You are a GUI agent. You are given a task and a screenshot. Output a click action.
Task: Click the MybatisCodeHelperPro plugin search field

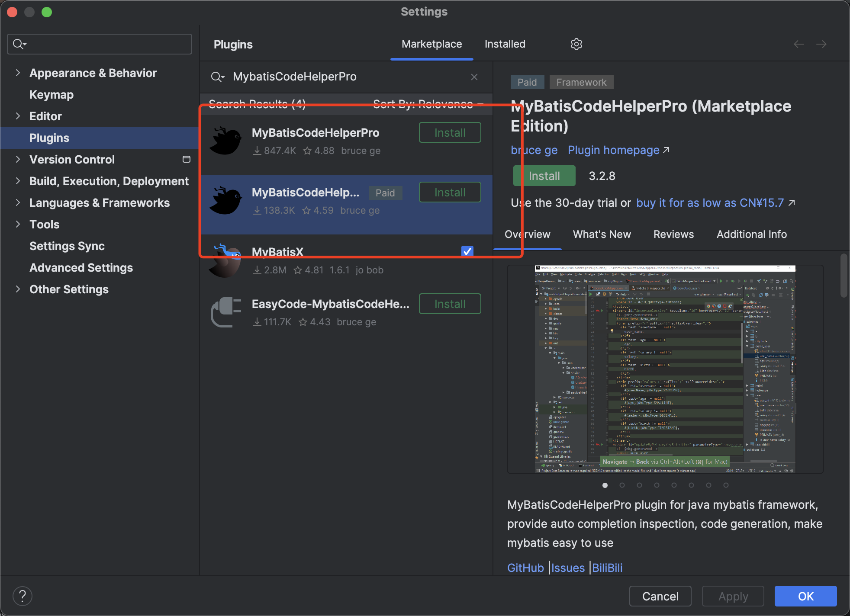point(346,77)
